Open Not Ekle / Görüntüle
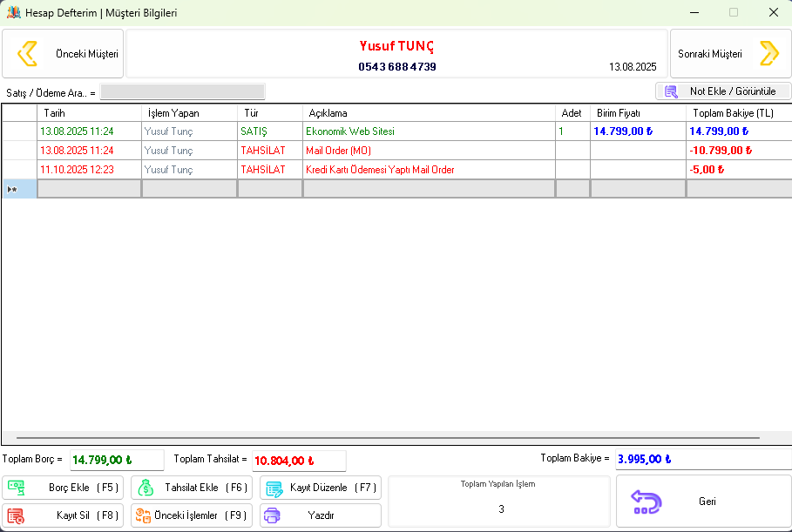Image resolution: width=792 pixels, height=532 pixels. [722, 91]
